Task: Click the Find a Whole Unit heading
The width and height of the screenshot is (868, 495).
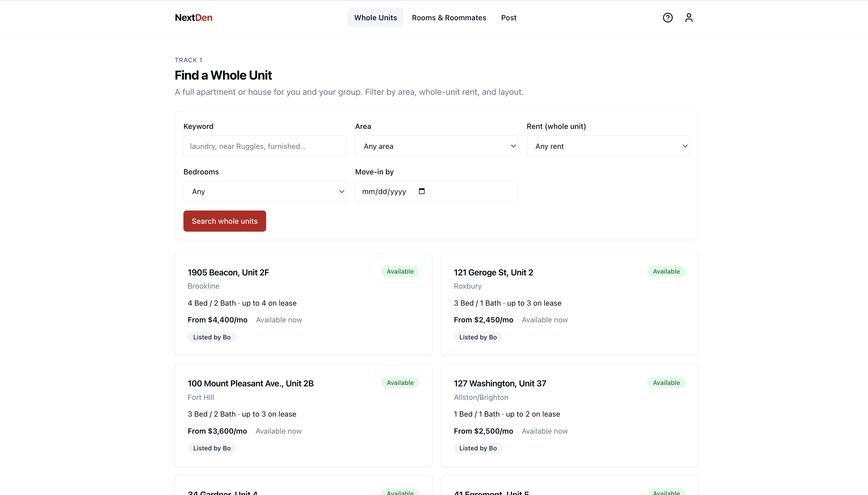Action: (x=223, y=75)
